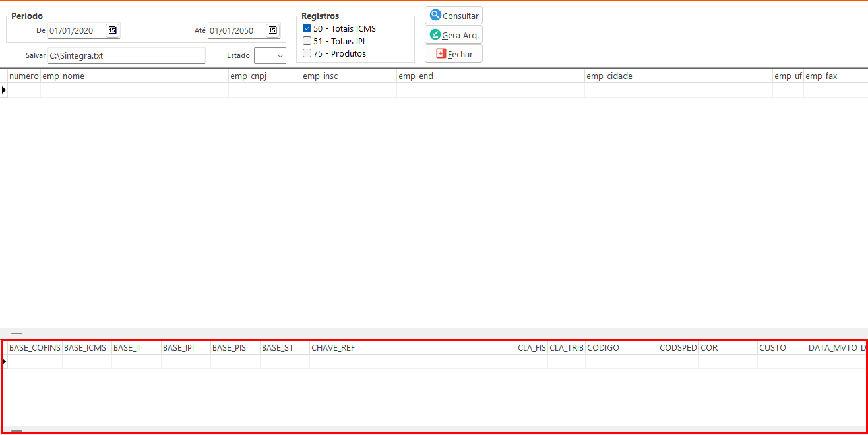Click the Até end date field
Viewport: 868px width, 435px height.
coord(236,30)
